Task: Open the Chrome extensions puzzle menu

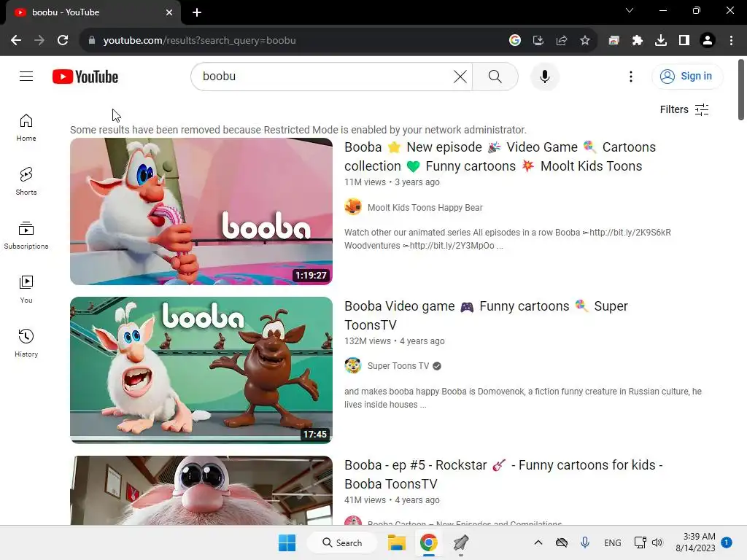Action: pyautogui.click(x=638, y=41)
